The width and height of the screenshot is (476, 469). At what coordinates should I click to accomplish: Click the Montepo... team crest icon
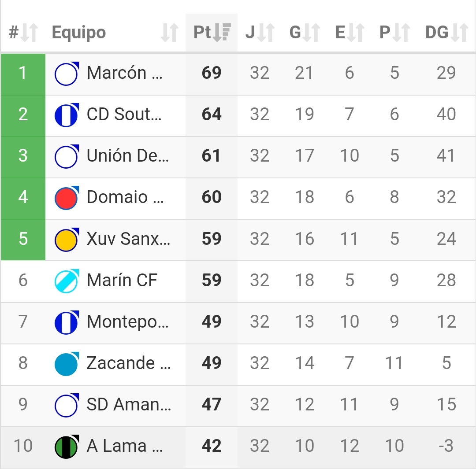(x=67, y=322)
